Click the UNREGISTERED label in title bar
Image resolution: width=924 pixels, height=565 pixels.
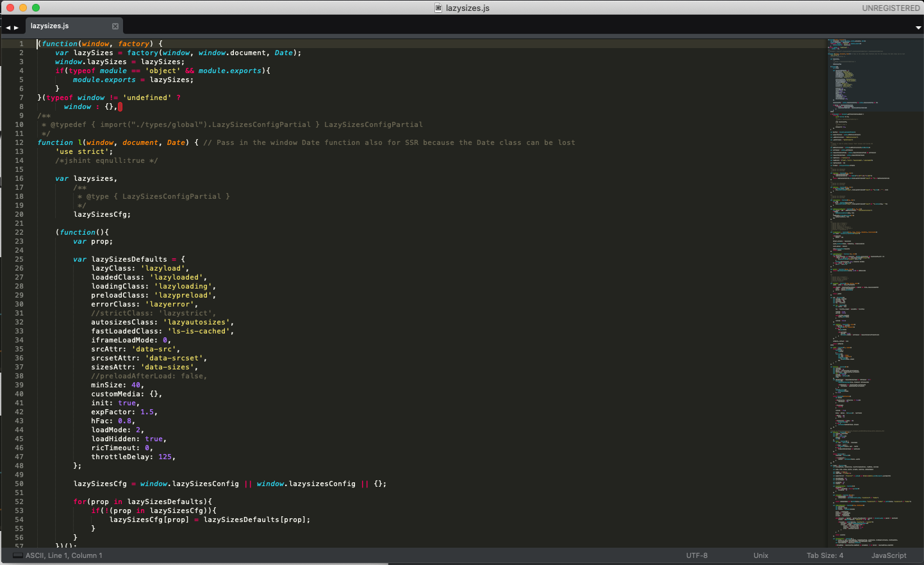pyautogui.click(x=891, y=8)
